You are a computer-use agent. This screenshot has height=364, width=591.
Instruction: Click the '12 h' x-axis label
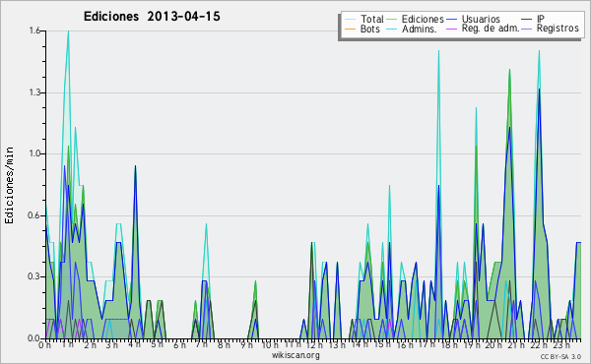tap(314, 344)
